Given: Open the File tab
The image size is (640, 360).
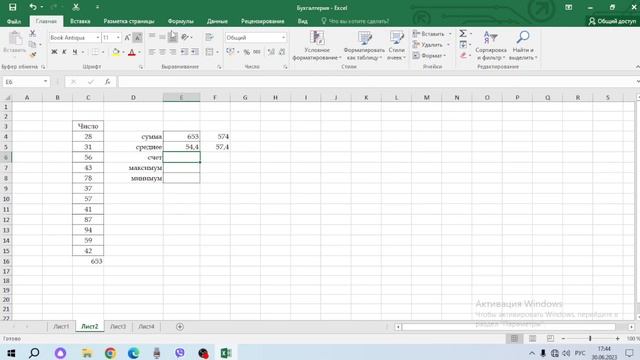Looking at the screenshot, I should click(x=14, y=21).
